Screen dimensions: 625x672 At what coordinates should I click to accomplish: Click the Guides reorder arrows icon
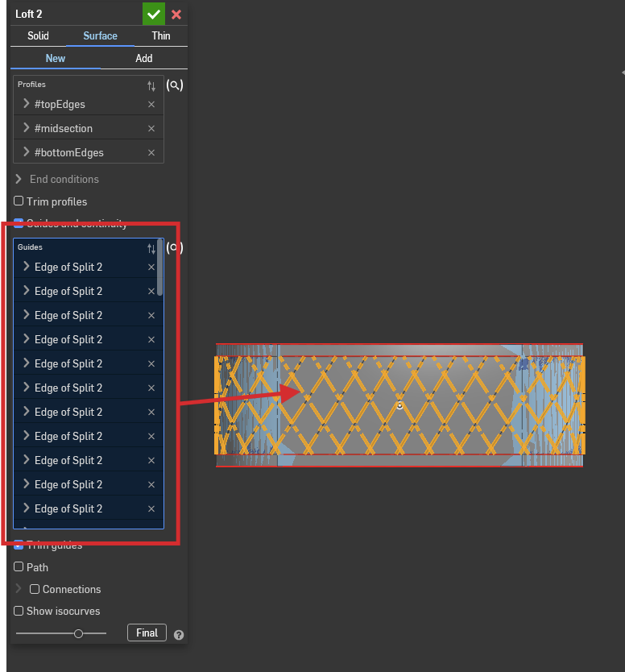pyautogui.click(x=151, y=248)
